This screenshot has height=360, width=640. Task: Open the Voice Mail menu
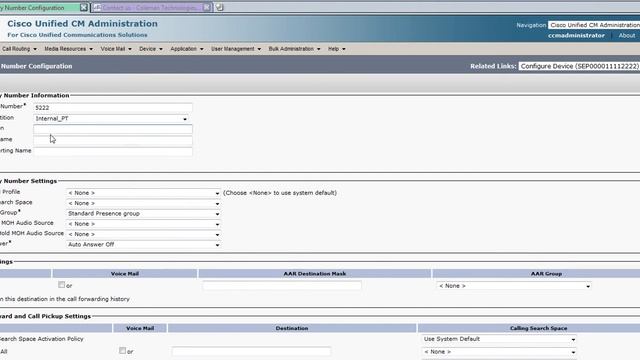[x=116, y=49]
